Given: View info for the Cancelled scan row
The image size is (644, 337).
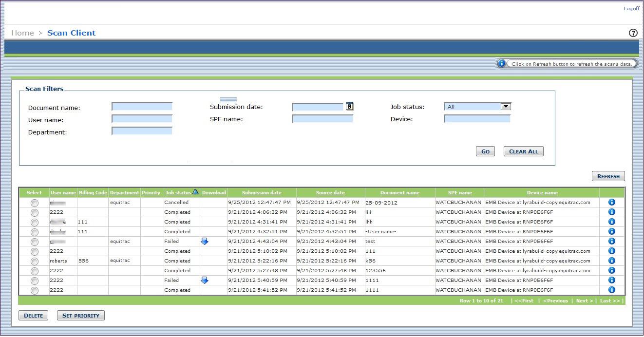Looking at the screenshot, I should (612, 202).
